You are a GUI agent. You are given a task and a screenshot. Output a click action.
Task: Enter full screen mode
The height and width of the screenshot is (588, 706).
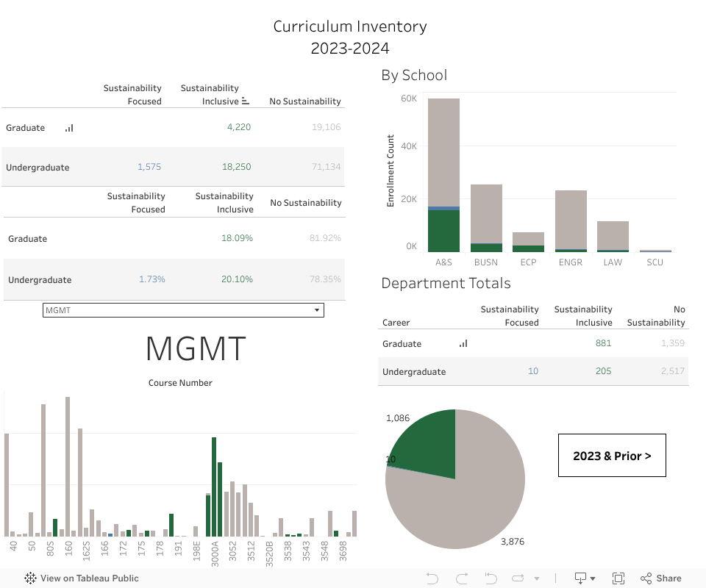(618, 578)
